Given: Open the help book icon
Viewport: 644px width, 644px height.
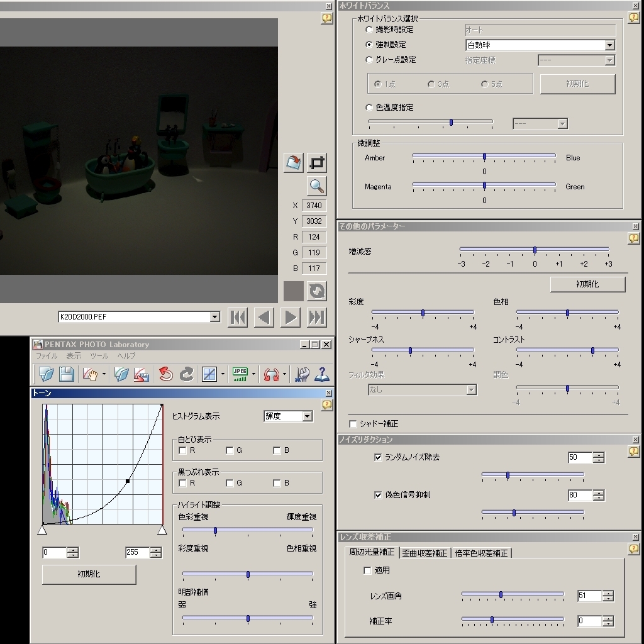Looking at the screenshot, I should [x=322, y=374].
